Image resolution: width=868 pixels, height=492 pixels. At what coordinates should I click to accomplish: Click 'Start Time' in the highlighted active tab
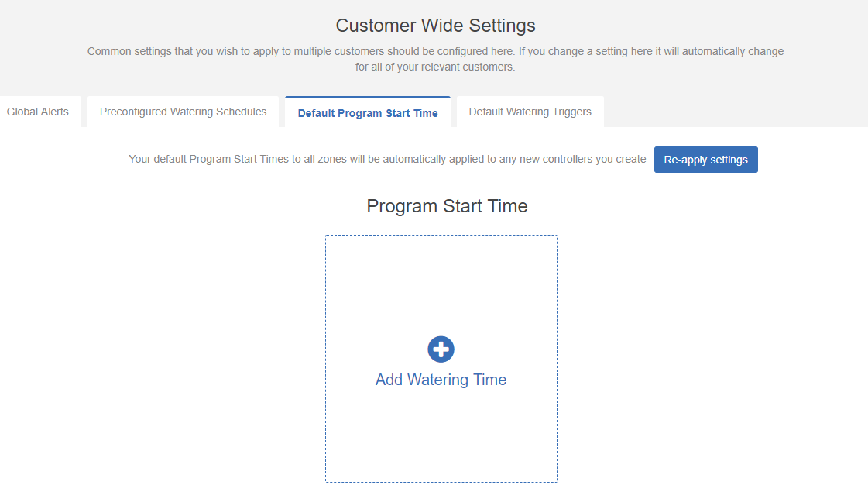(411, 113)
